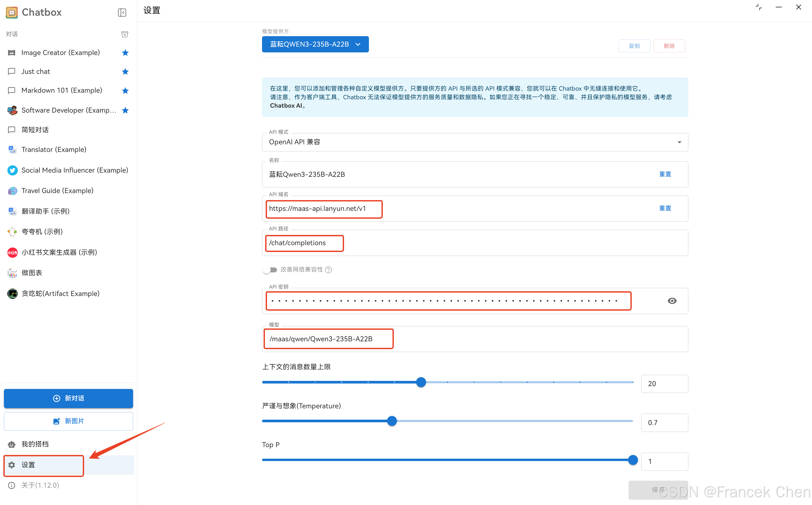Show API key with eye icon

672,301
